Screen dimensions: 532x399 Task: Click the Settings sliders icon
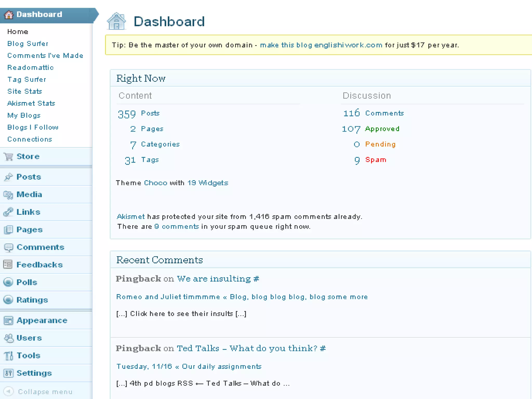pos(8,373)
